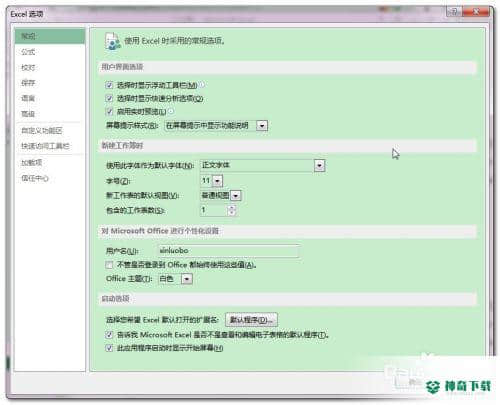Click info icon beside the Live Preview option
This screenshot has height=405, width=500.
coord(171,111)
